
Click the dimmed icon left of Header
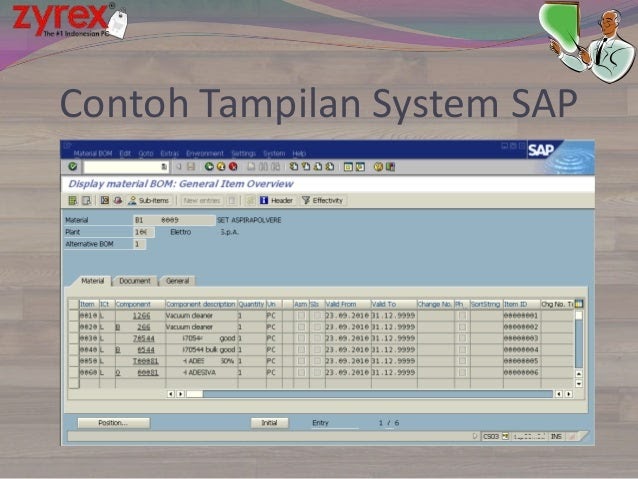(x=251, y=200)
